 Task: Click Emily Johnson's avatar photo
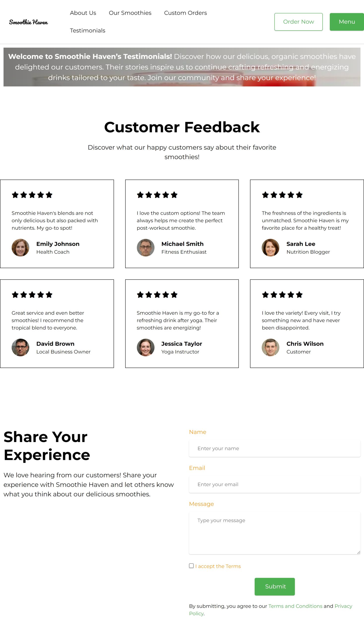click(x=21, y=248)
